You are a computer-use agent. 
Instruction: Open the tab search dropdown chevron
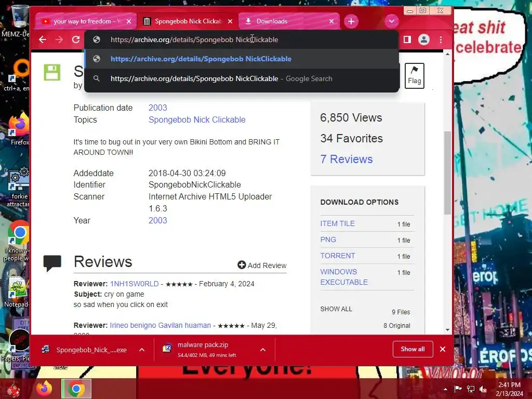click(392, 21)
